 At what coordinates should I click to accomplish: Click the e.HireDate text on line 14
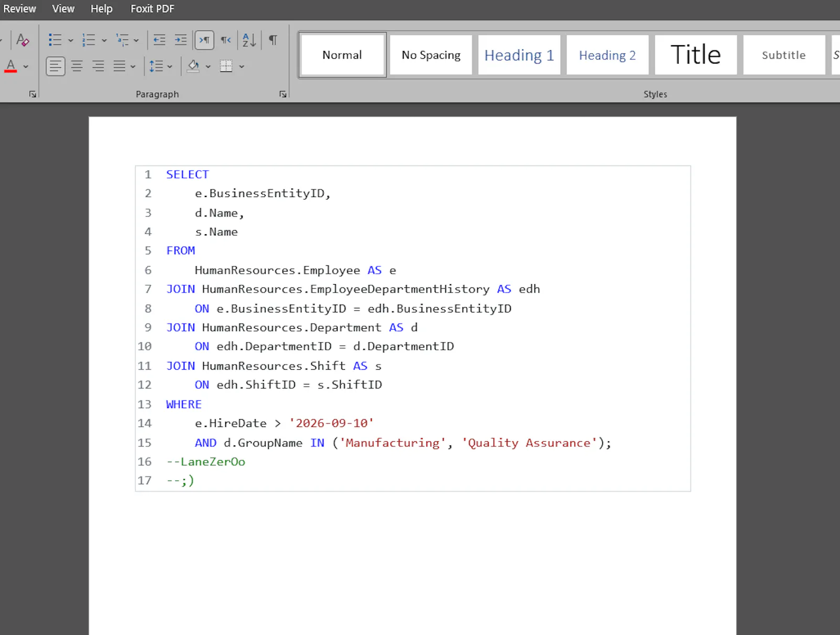[x=230, y=423]
